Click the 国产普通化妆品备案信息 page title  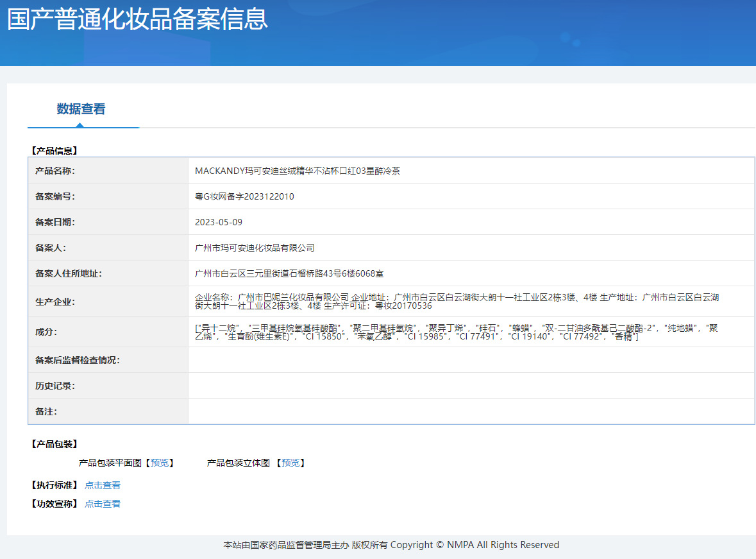[x=137, y=19]
